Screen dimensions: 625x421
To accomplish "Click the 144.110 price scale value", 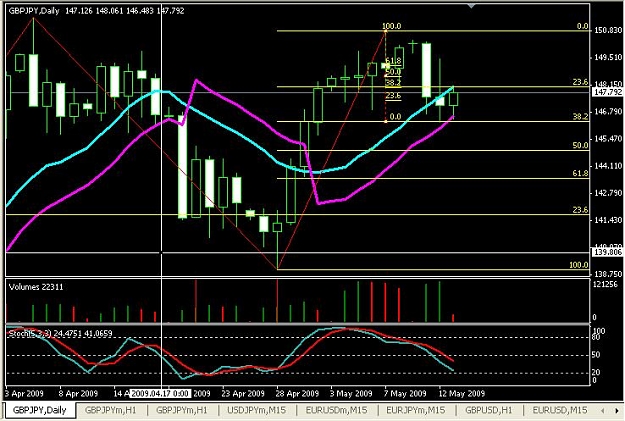I will coord(608,166).
